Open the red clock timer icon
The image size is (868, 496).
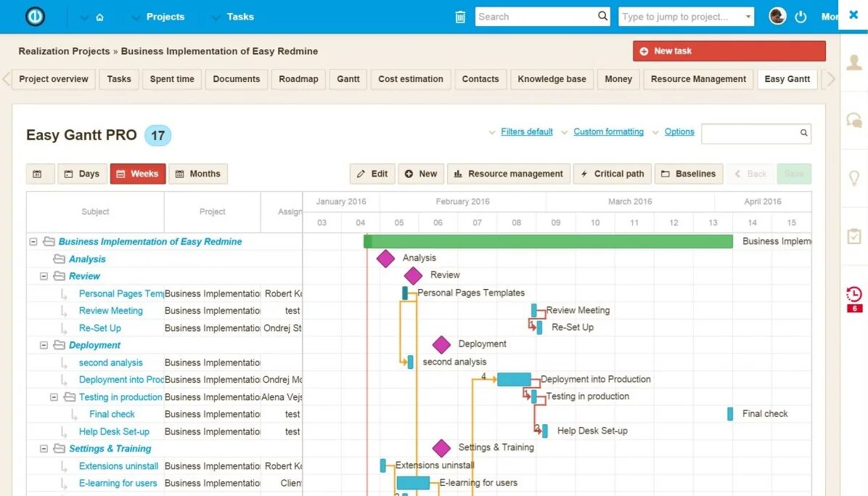click(x=854, y=294)
